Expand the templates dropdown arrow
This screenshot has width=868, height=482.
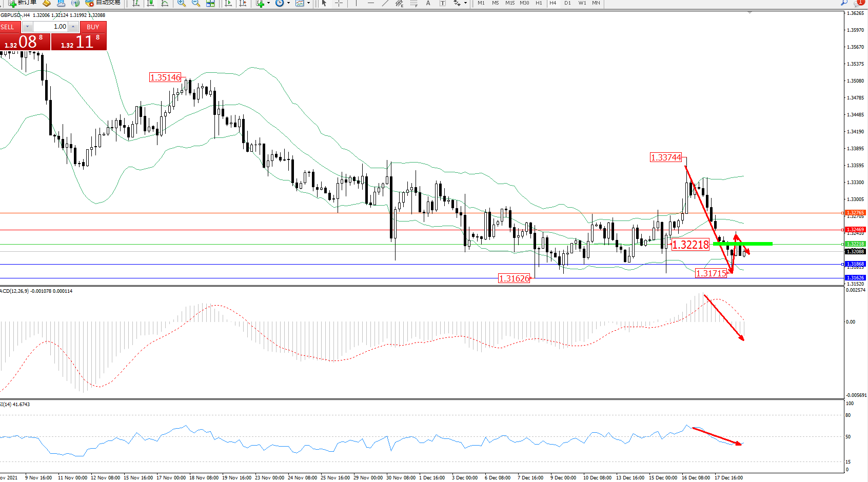[x=308, y=3]
